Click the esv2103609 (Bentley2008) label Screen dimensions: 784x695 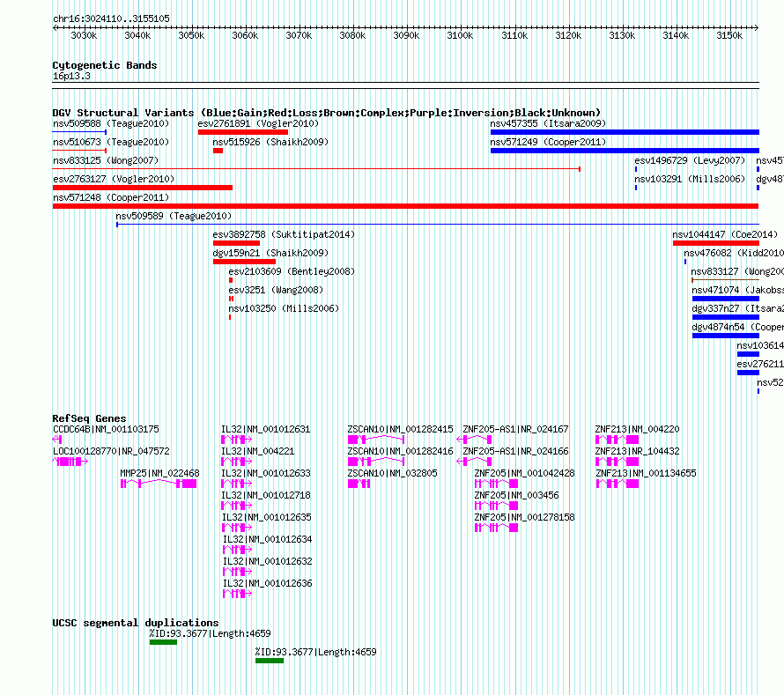pyautogui.click(x=292, y=271)
